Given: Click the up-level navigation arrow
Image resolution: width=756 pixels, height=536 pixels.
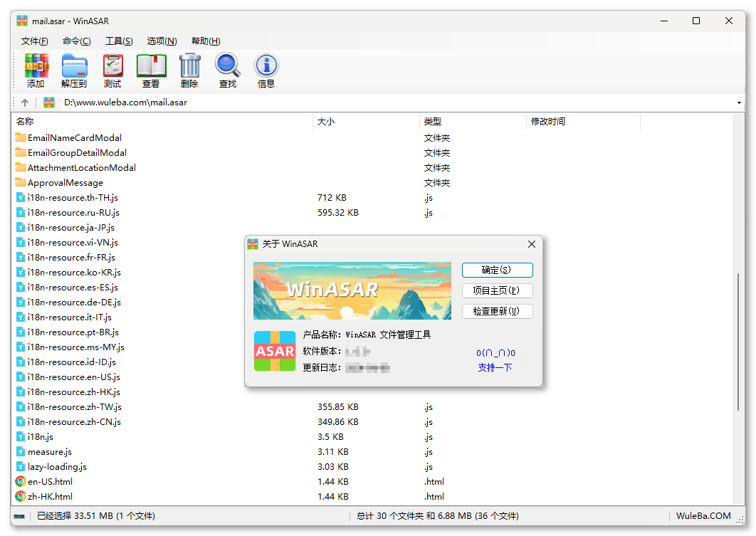Looking at the screenshot, I should (25, 103).
